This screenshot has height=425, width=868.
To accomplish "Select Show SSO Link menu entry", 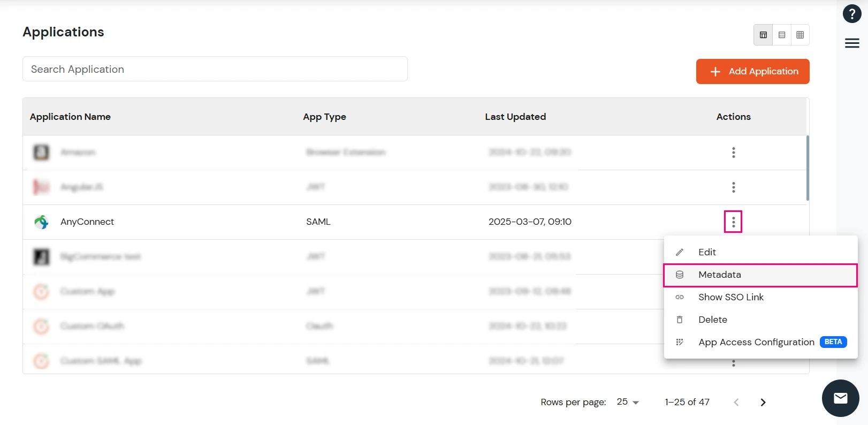I will [760, 297].
